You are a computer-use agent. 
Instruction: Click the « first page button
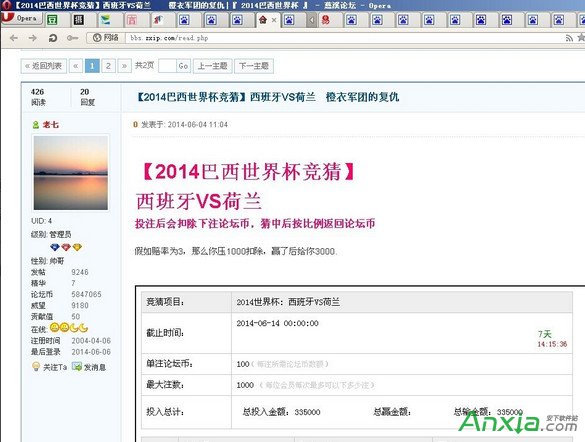point(76,66)
